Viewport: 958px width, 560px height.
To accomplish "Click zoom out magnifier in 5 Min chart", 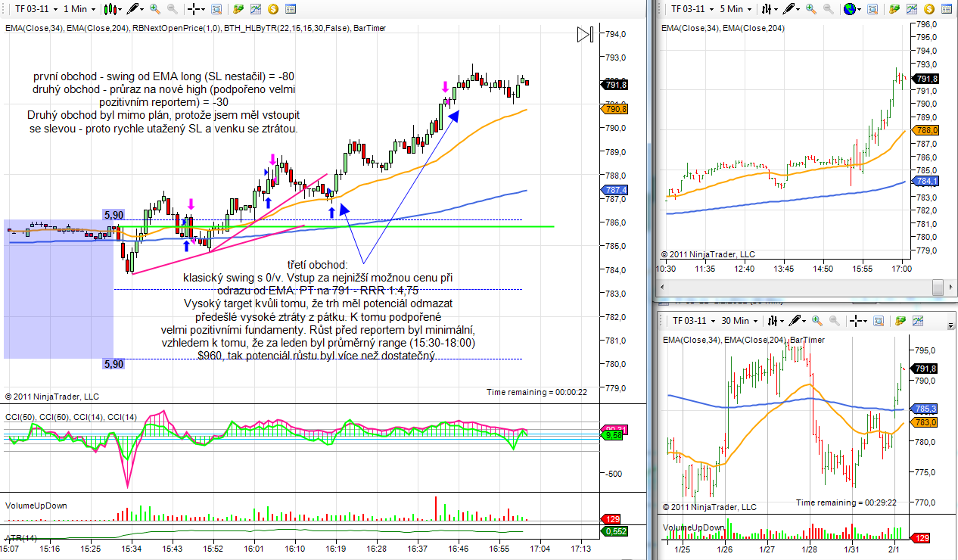I will pos(829,9).
